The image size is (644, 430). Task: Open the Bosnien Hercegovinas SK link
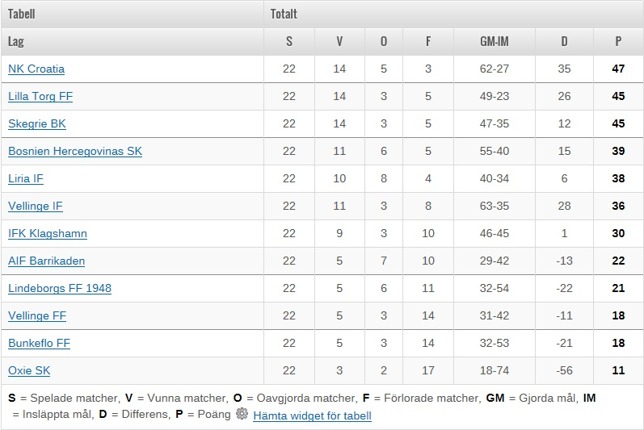click(75, 151)
